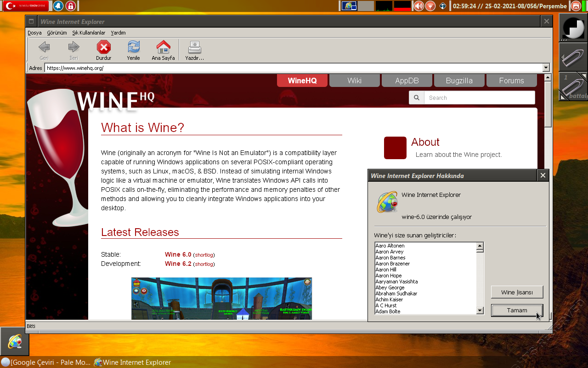Click the upper paperclip dock tile
588x368 pixels.
click(x=573, y=57)
